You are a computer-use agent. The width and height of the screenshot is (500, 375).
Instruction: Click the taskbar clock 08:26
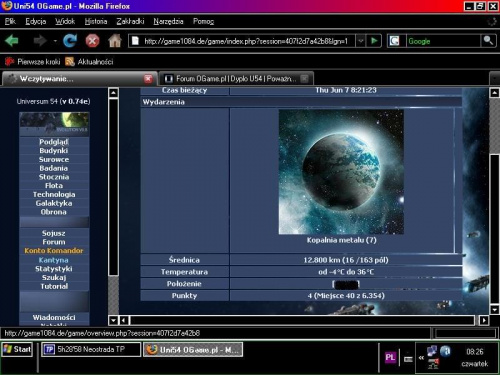pos(475,352)
